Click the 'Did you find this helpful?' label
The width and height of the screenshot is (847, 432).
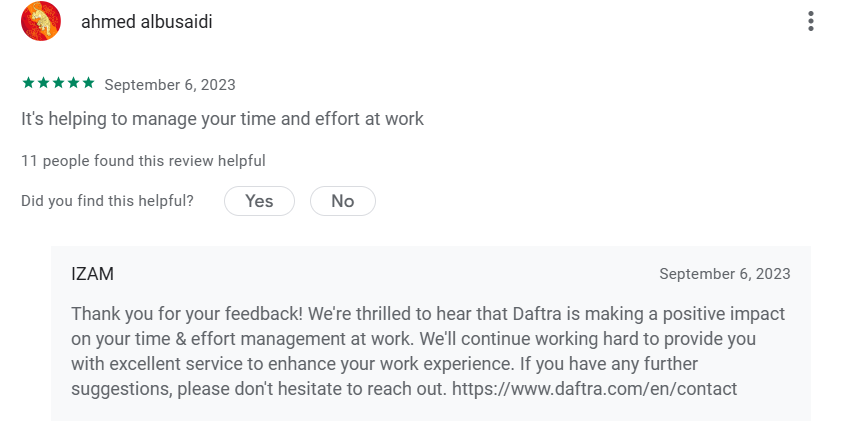[107, 201]
